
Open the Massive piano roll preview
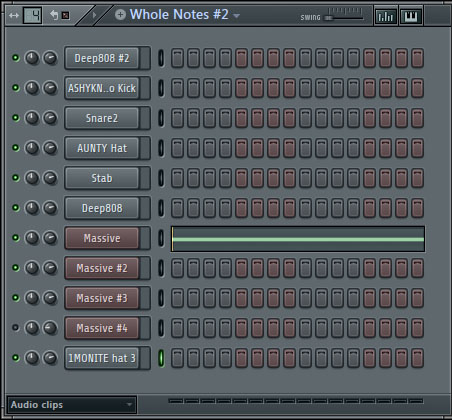(298, 239)
